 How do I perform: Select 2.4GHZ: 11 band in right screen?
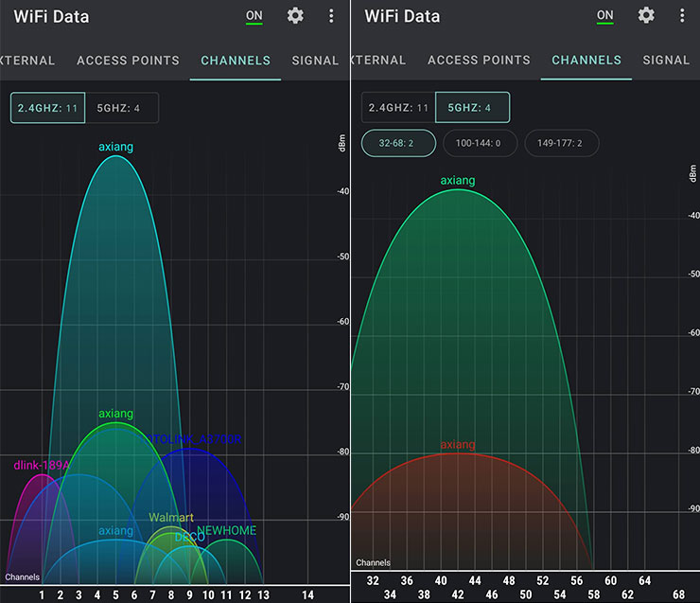tap(398, 107)
